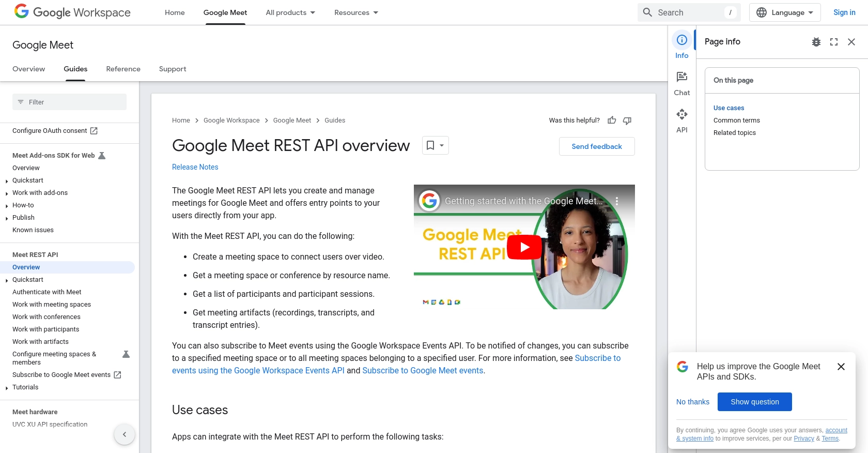Dismiss the Help us improve survey popup
Screen dimensions: 868x453
[x=841, y=367]
